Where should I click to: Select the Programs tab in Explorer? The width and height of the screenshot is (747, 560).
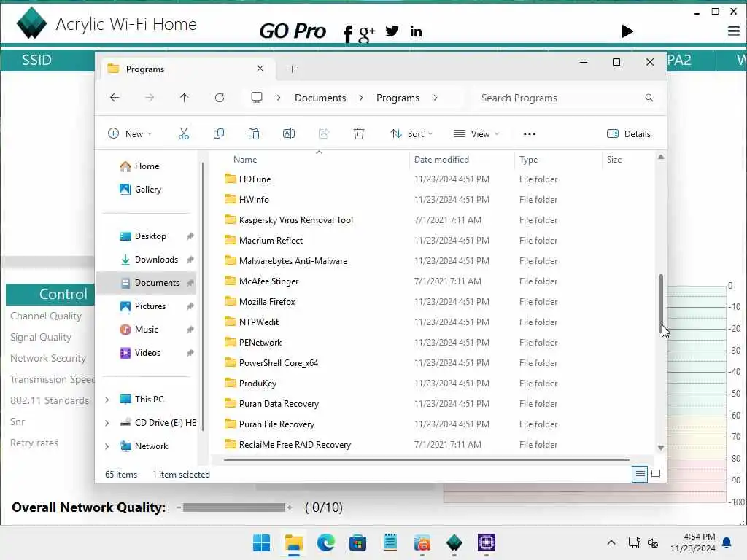click(186, 69)
